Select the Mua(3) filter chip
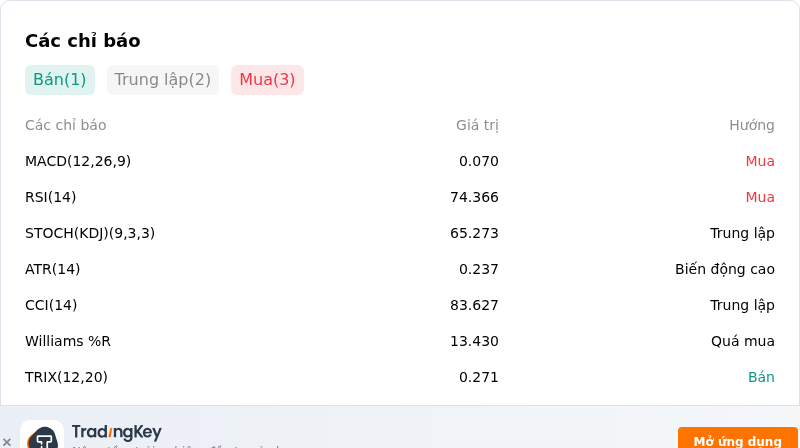800x448 pixels. pyautogui.click(x=267, y=80)
